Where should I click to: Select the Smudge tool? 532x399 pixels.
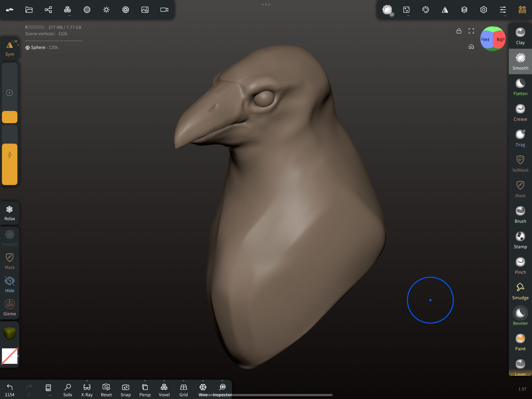tap(520, 291)
